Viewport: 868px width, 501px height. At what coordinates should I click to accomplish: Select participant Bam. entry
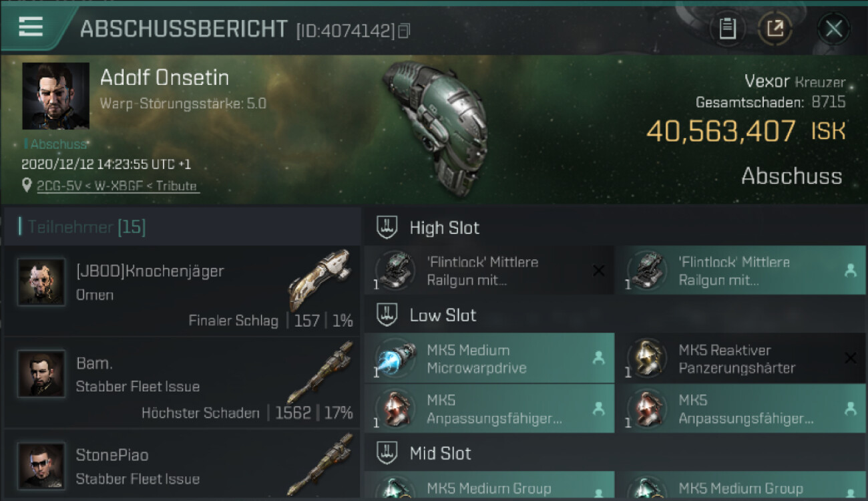point(182,383)
